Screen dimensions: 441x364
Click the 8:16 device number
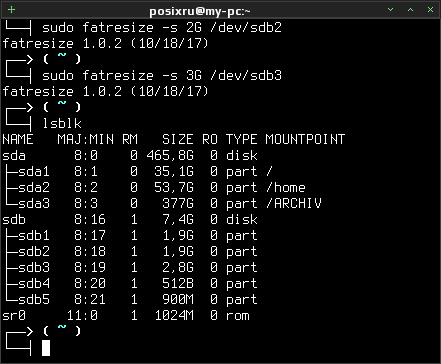point(90,219)
